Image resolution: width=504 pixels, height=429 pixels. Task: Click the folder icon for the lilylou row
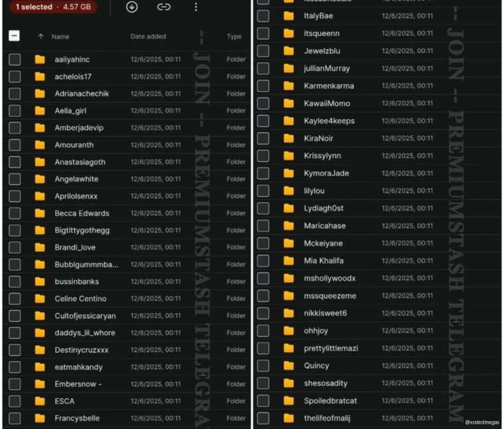[289, 191]
